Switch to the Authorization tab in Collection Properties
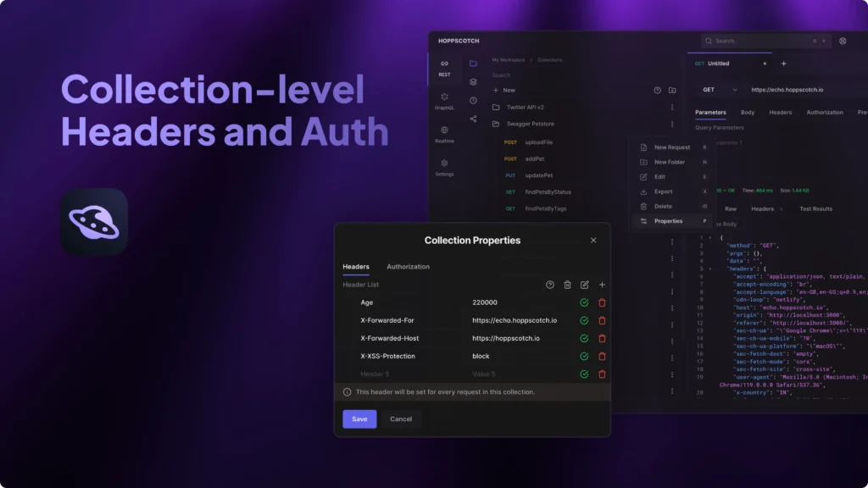This screenshot has height=488, width=868. click(408, 267)
